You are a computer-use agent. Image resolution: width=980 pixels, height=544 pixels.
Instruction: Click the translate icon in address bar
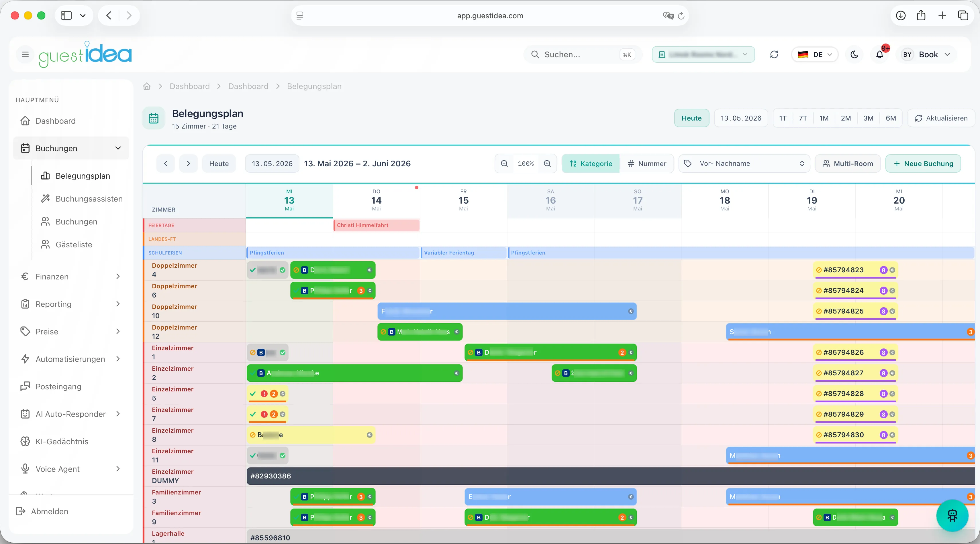point(668,15)
